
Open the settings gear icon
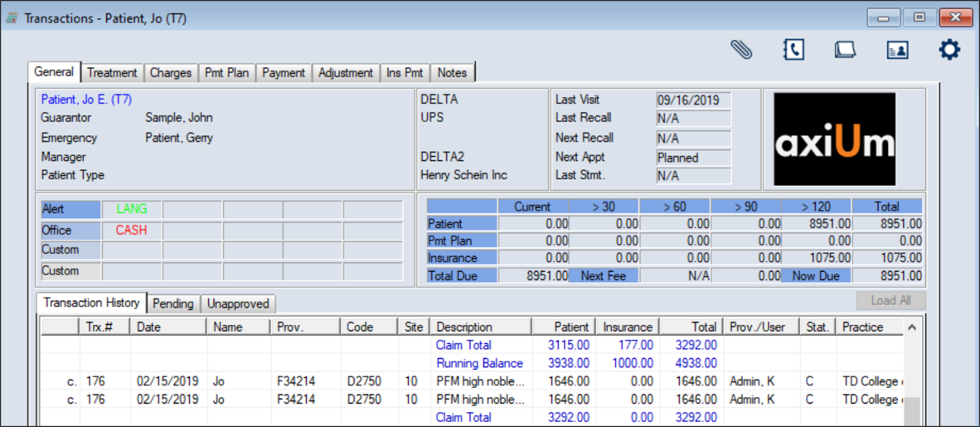pos(949,50)
